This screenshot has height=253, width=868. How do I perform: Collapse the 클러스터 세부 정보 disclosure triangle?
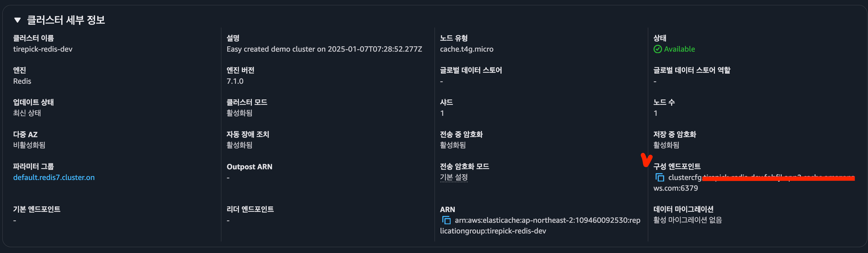(x=17, y=20)
